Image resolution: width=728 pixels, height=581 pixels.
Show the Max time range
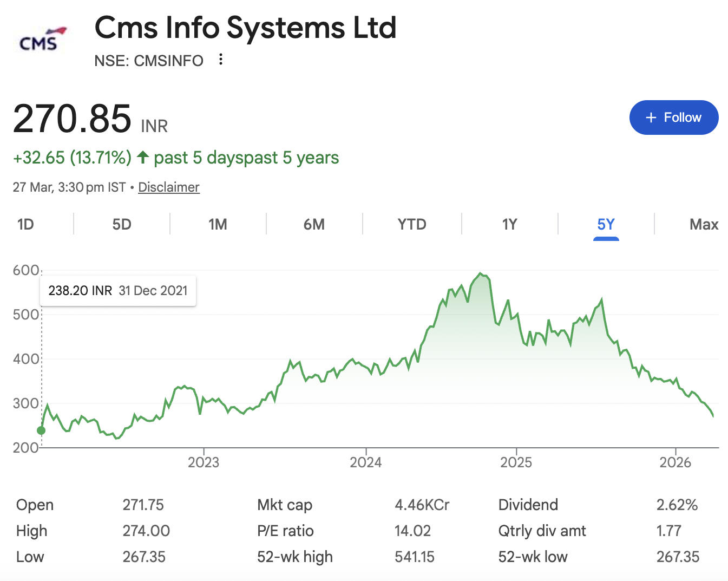tap(703, 224)
